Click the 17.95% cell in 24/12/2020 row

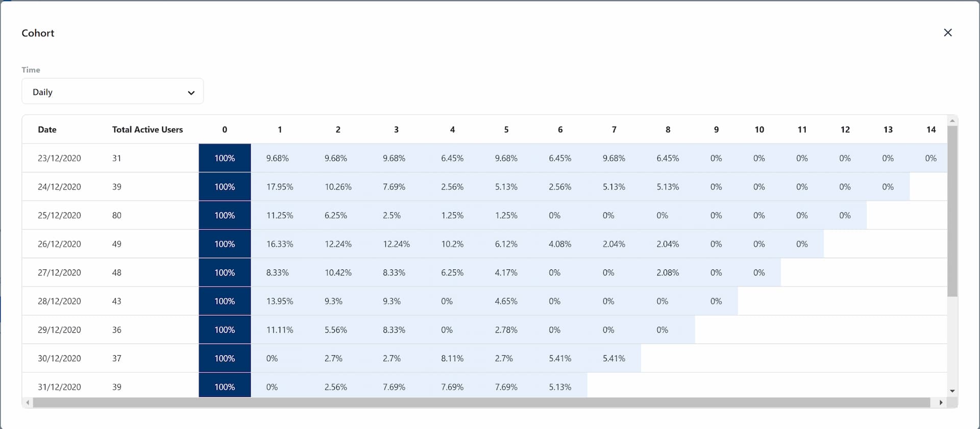[280, 187]
